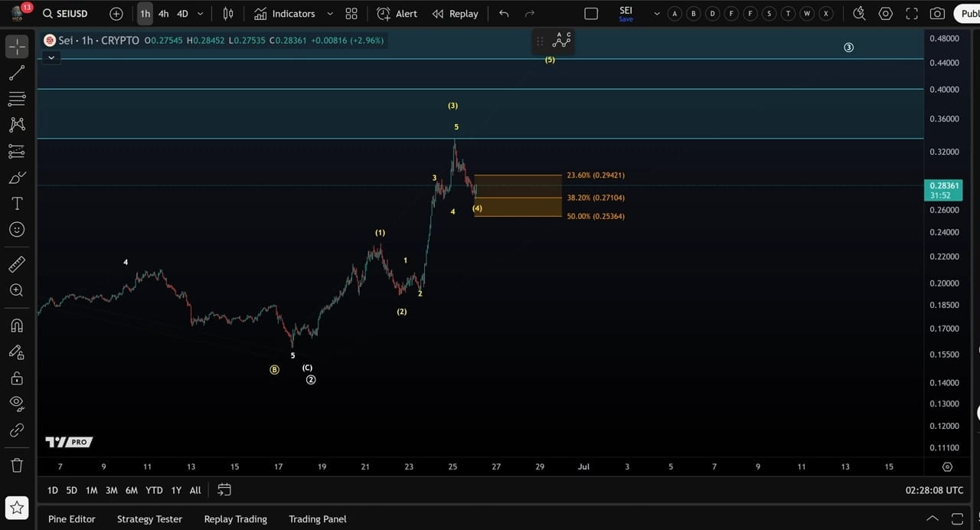This screenshot has height=530, width=980.
Task: Toggle magnet mode for drawings
Action: click(17, 326)
